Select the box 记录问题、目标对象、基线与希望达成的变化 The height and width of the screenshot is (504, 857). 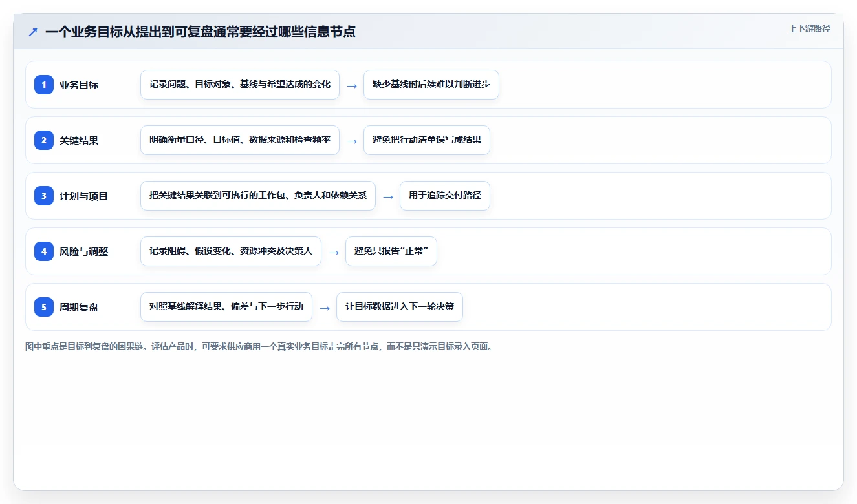tap(240, 85)
